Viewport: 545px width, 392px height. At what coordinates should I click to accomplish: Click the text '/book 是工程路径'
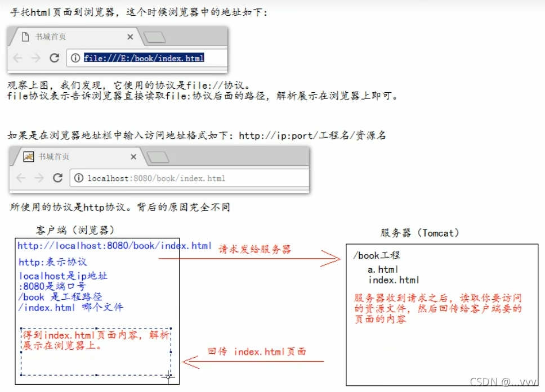pos(60,297)
